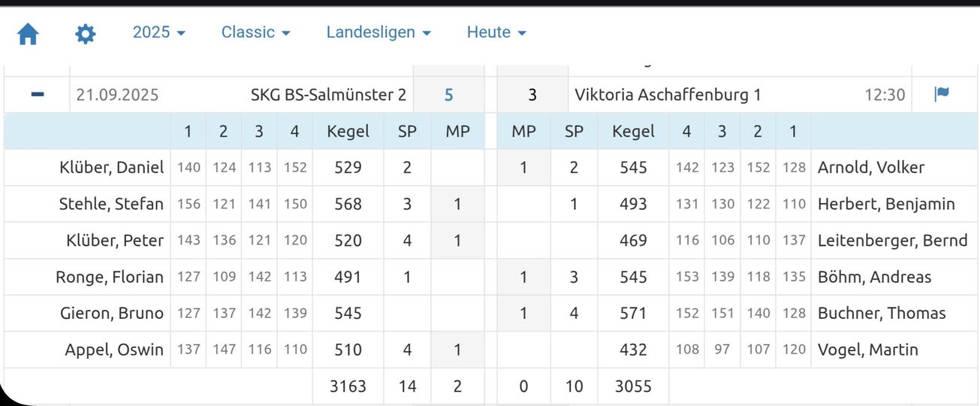Expand the Classic dropdown menu

[255, 32]
